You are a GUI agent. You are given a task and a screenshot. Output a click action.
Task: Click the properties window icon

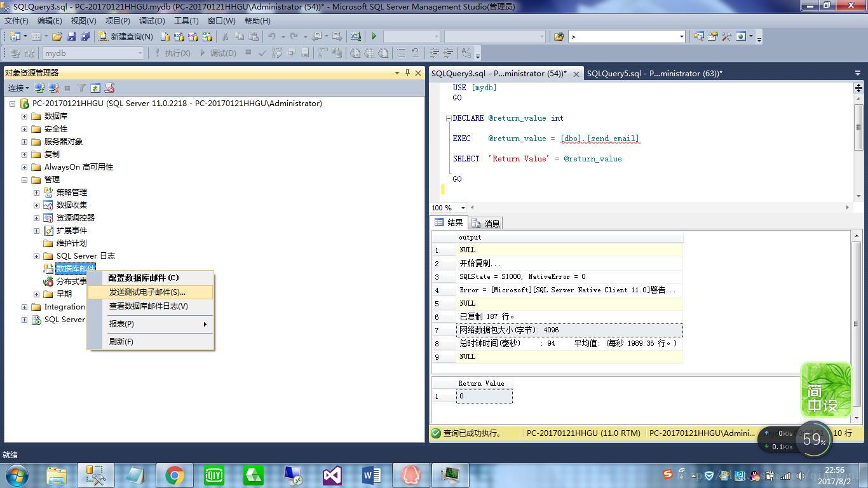pos(712,36)
